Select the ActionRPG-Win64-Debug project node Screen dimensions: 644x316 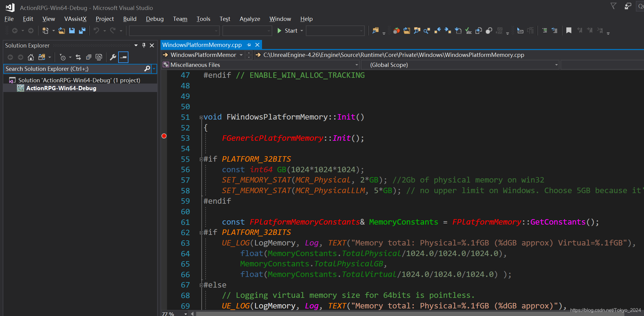[61, 88]
